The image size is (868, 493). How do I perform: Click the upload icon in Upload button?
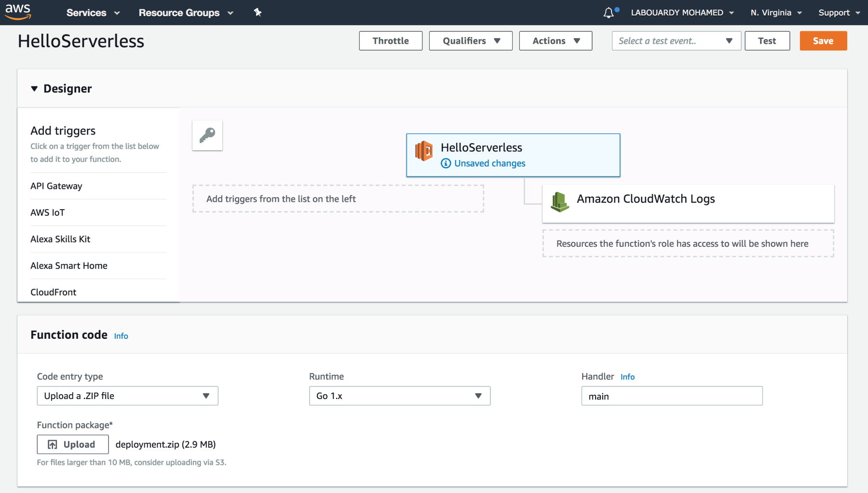(x=53, y=444)
